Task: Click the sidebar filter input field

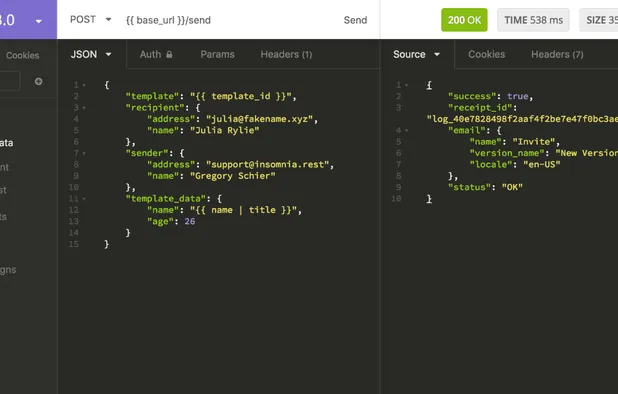Action: click(9, 81)
